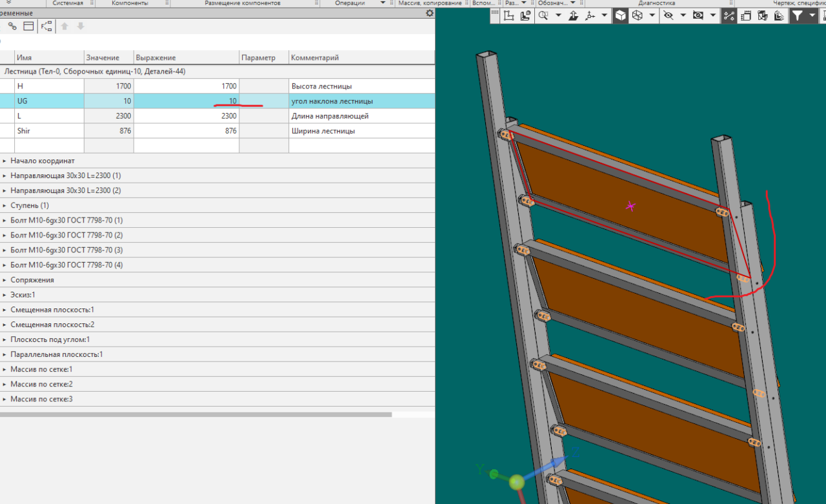The height and width of the screenshot is (504, 826).
Task: Enable shaded solid cube display mode
Action: (x=620, y=15)
